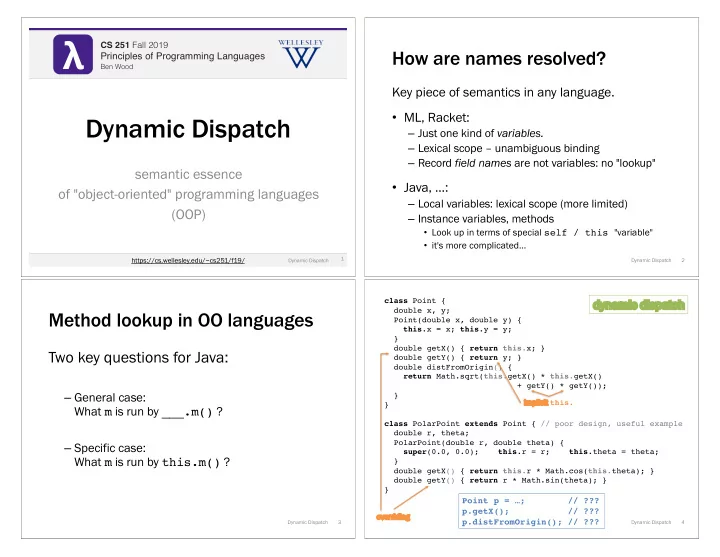Click the 'Specific case:' line

click(x=110, y=448)
